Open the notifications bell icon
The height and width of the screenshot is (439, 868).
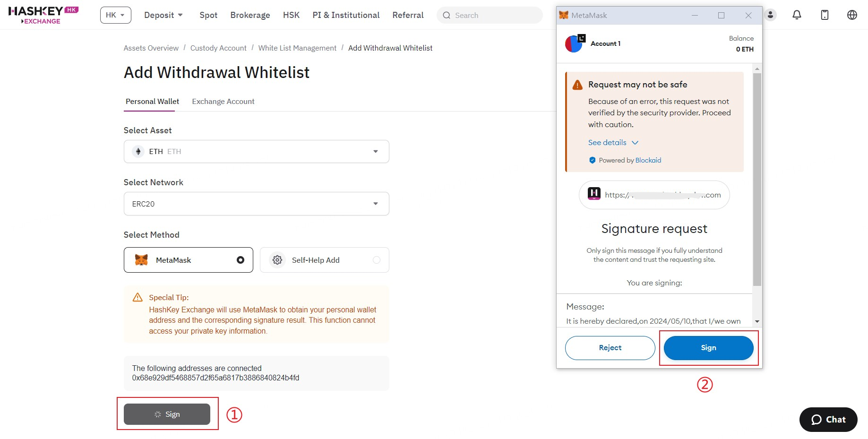[797, 15]
